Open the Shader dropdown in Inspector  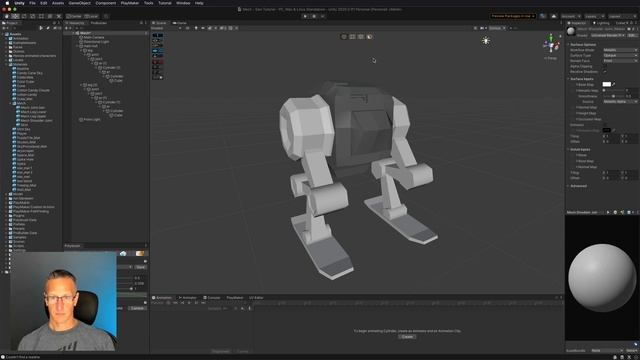tap(608, 36)
